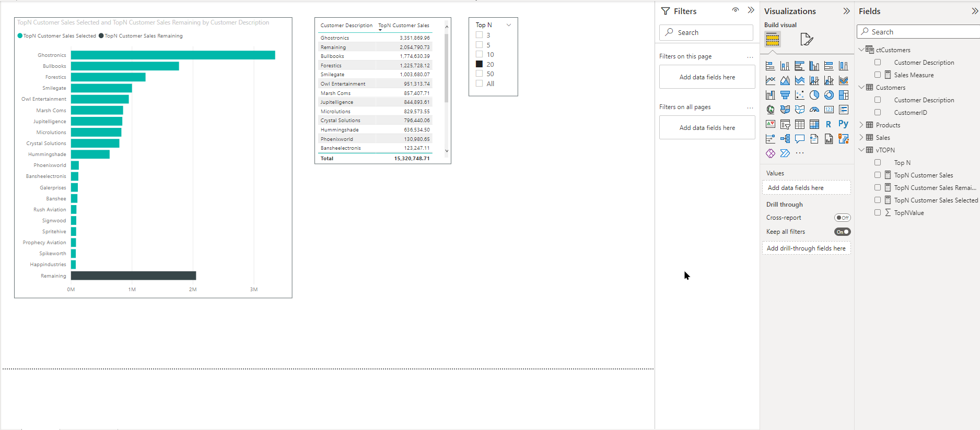
Task: Select the decomposition tree visual
Action: click(x=785, y=139)
